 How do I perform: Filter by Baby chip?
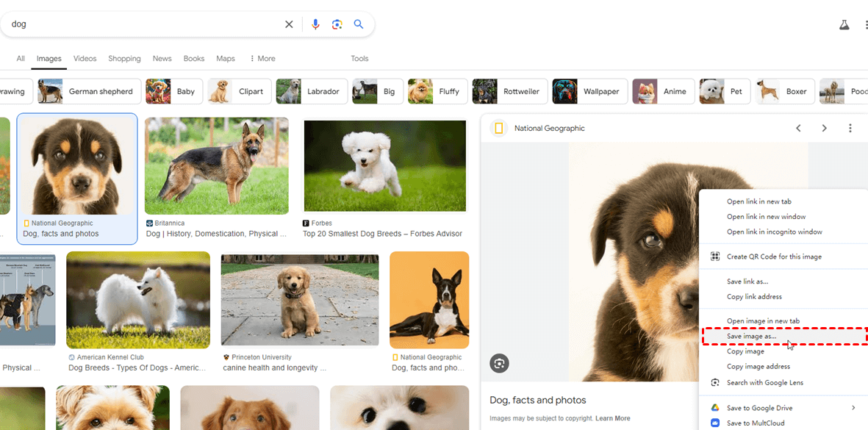[x=174, y=91]
